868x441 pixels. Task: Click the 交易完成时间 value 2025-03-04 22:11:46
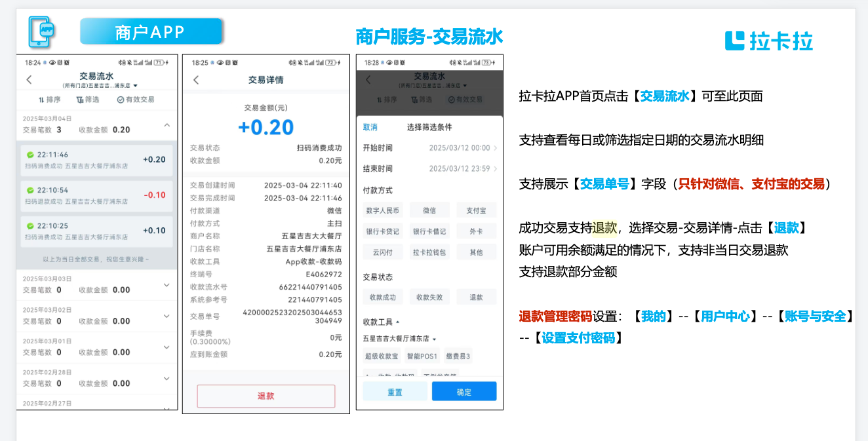pyautogui.click(x=303, y=198)
